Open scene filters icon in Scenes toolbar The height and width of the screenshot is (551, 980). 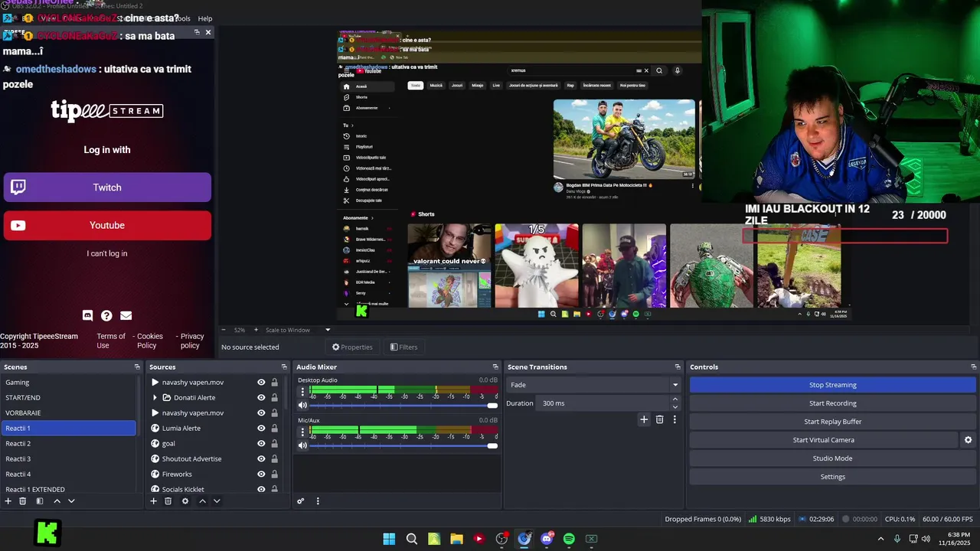(40, 501)
